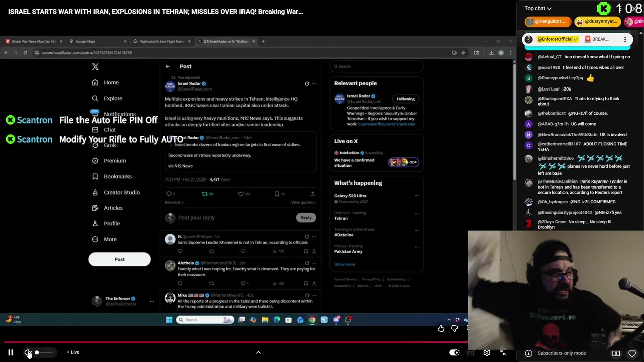Viewport: 644px width, 362px height.
Task: Go back using the Post arrow
Action: click(x=168, y=66)
